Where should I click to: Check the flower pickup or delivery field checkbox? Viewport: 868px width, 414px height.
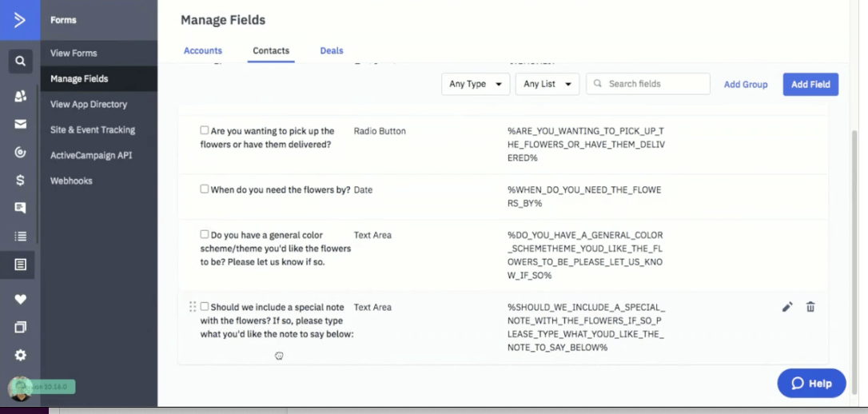pos(205,130)
